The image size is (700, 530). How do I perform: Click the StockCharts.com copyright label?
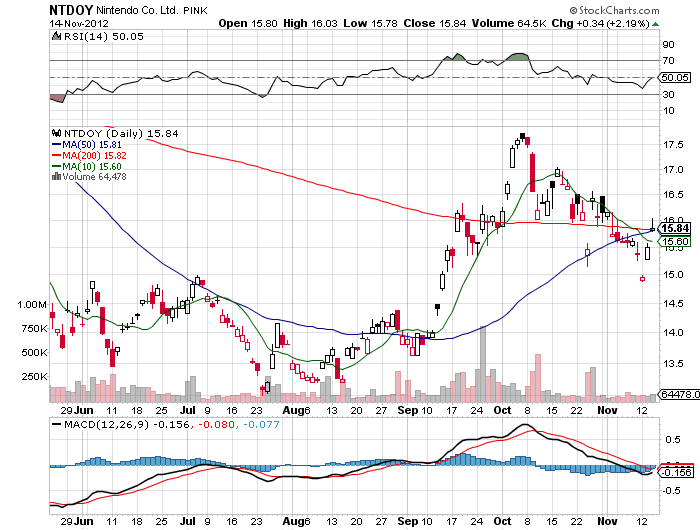tap(614, 10)
